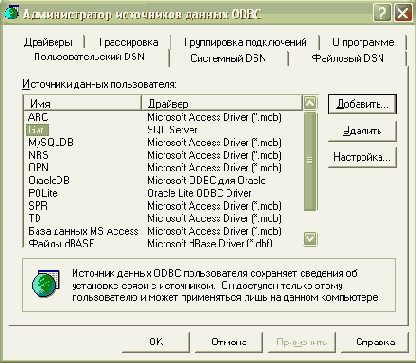416x363 pixels.
Task: Sort by the Драйвер column header
Action: click(222, 103)
